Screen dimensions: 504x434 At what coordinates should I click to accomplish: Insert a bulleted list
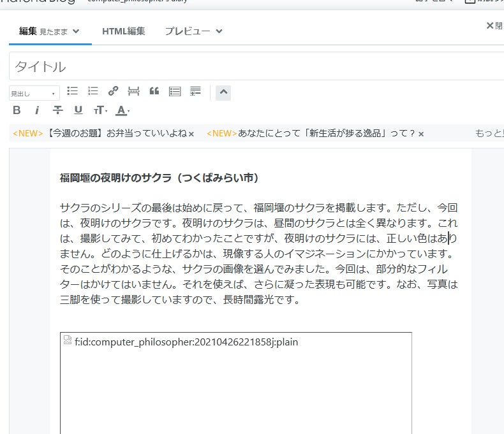point(72,91)
